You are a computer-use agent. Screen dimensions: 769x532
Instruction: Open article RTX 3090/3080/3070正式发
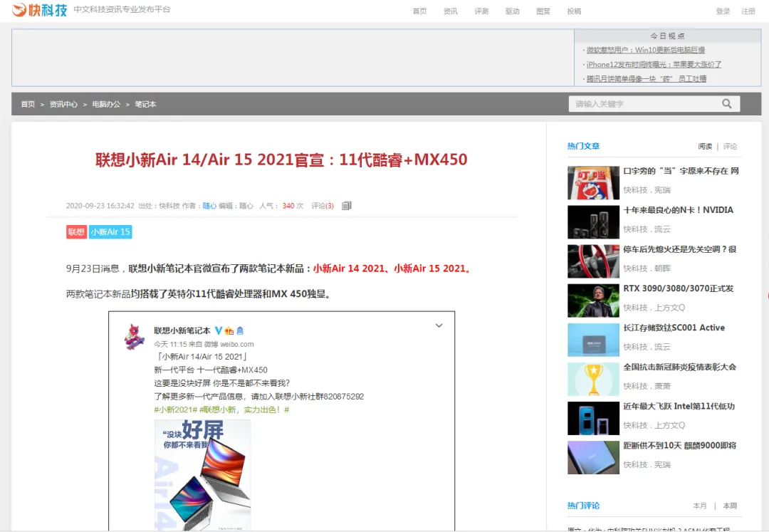679,289
